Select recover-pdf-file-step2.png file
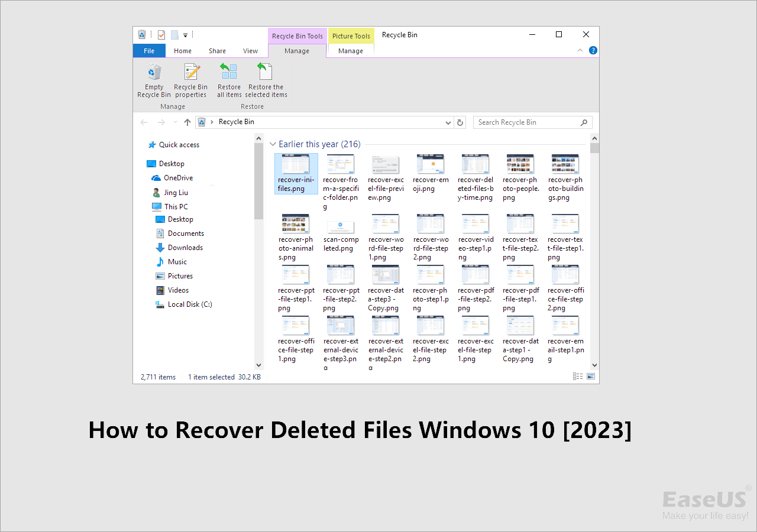 pyautogui.click(x=475, y=288)
